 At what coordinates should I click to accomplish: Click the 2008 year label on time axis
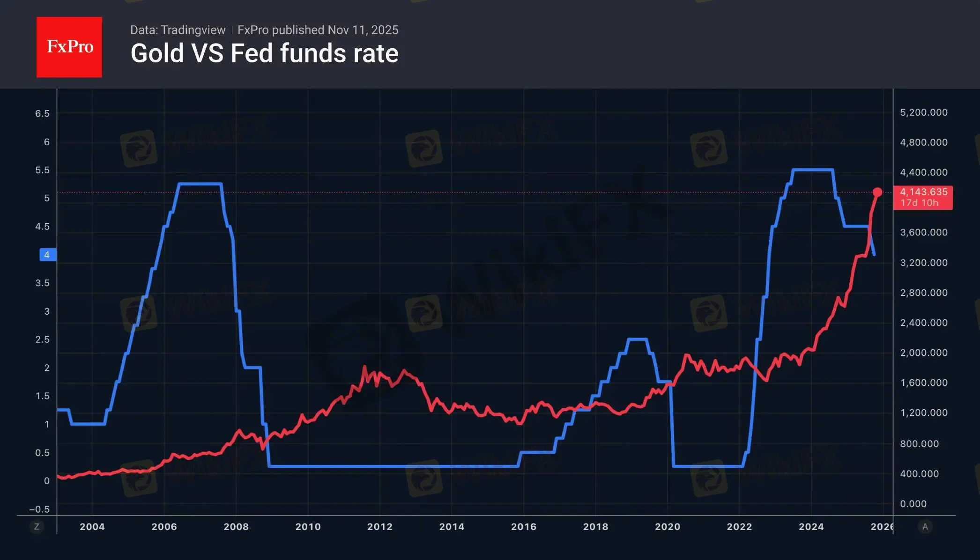[x=236, y=527]
